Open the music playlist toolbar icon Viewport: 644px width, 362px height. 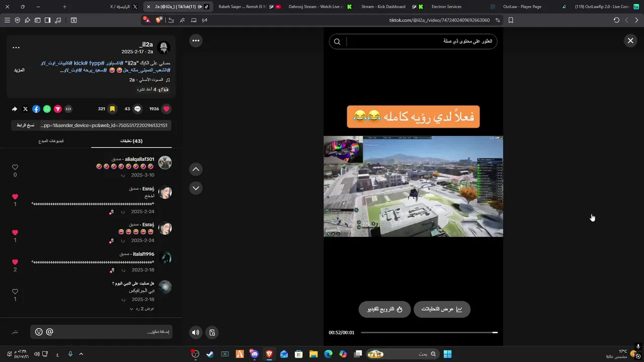pos(58,20)
